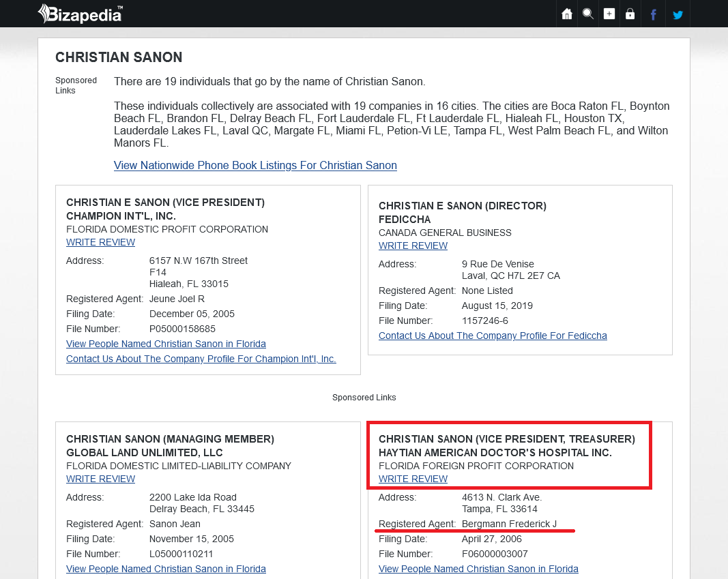The width and height of the screenshot is (728, 579).
Task: Click address '2200 Lake Ida Road'
Action: (x=192, y=497)
